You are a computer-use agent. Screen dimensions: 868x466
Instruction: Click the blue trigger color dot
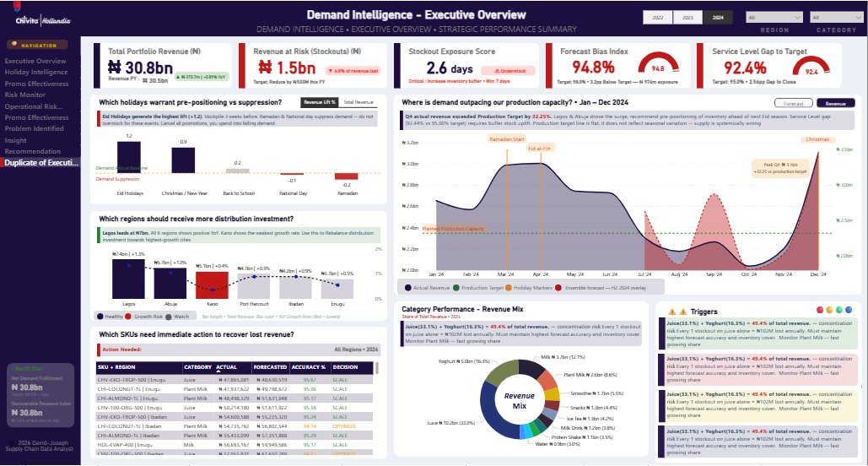pos(849,311)
